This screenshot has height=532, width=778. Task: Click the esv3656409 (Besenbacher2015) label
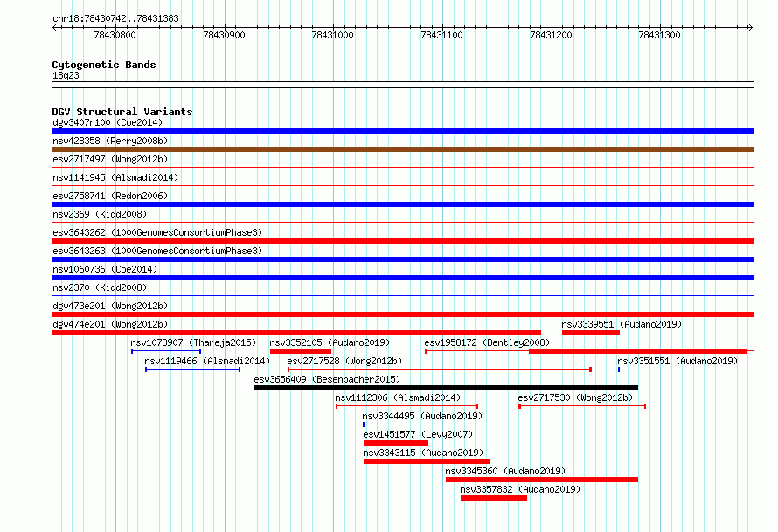pyautogui.click(x=327, y=379)
